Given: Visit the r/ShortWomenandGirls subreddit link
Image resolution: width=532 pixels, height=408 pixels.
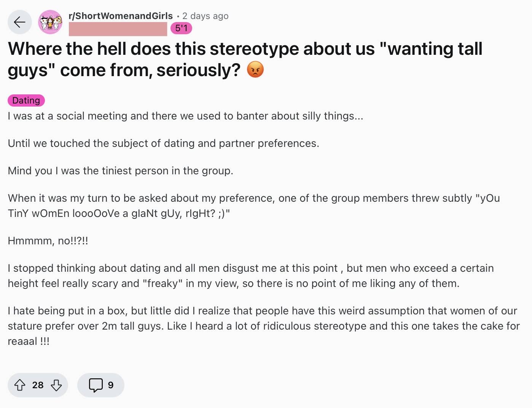Looking at the screenshot, I should pyautogui.click(x=121, y=16).
